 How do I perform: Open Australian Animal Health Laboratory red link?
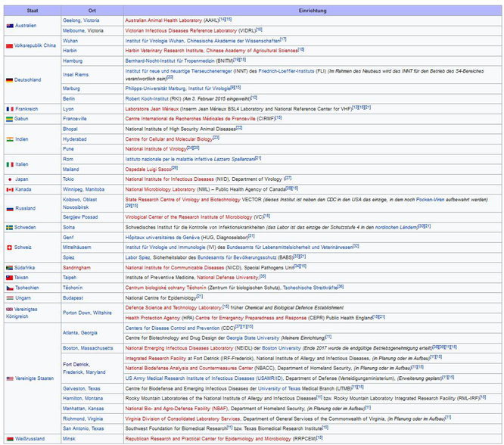(x=163, y=20)
